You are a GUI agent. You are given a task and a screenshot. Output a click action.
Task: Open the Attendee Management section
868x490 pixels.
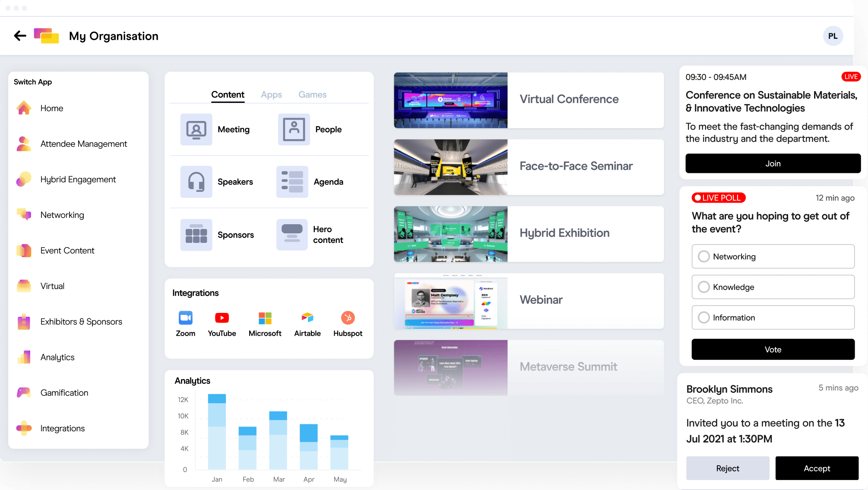(83, 143)
